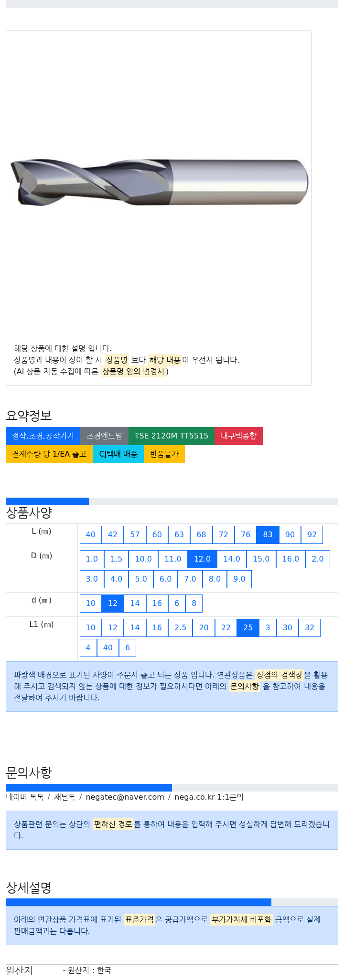Image resolution: width=344 pixels, height=980 pixels.
Task: Click the CJ택배 배송 badge
Action: click(118, 454)
